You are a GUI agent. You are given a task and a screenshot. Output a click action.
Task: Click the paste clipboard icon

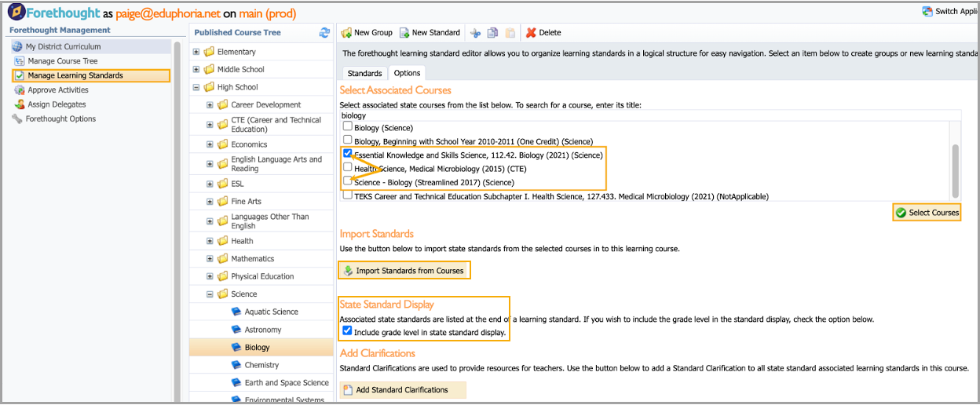(510, 32)
